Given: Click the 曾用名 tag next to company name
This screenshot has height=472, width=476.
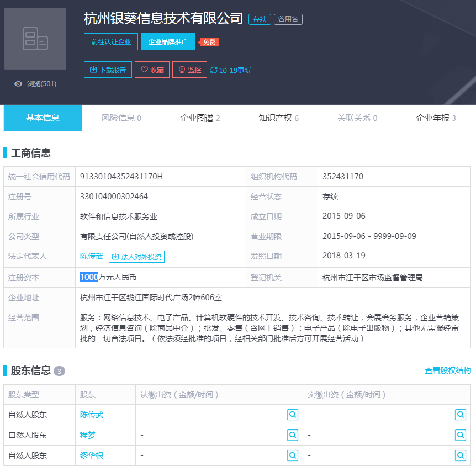Looking at the screenshot, I should 288,19.
